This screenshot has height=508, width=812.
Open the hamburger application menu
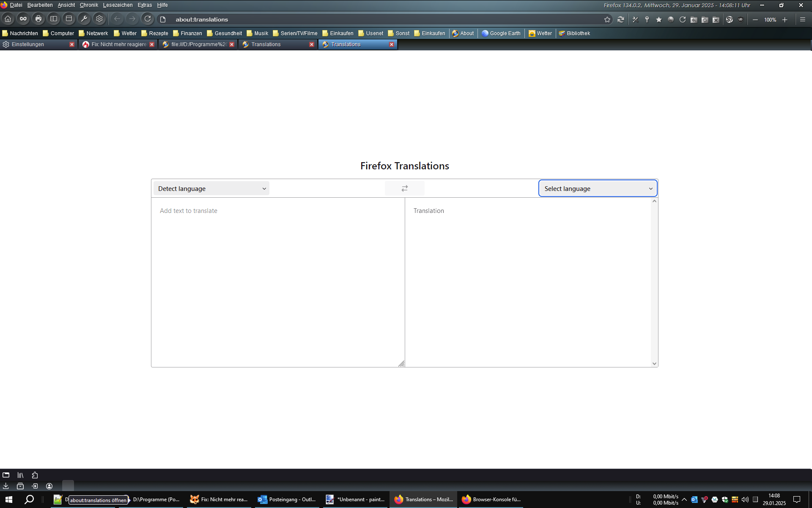pyautogui.click(x=802, y=19)
